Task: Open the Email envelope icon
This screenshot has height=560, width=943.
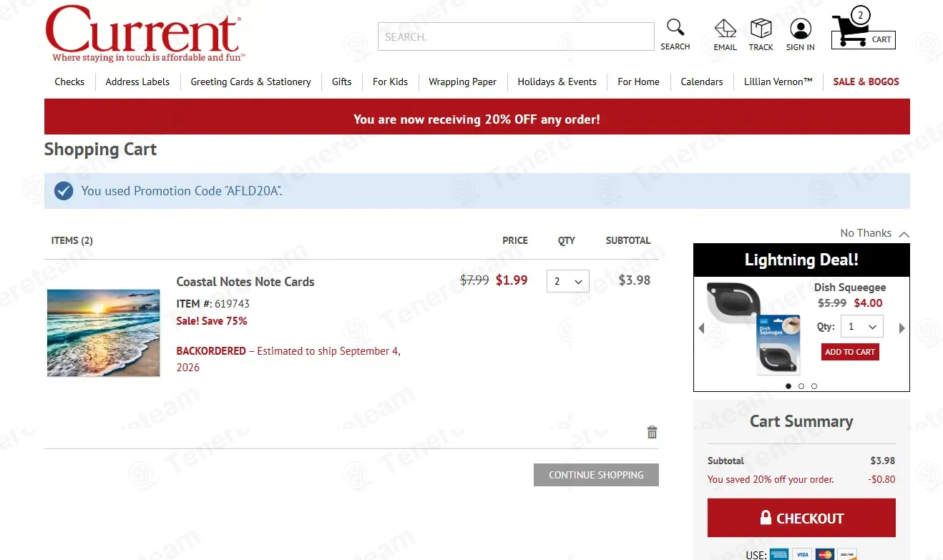Action: pos(725,29)
